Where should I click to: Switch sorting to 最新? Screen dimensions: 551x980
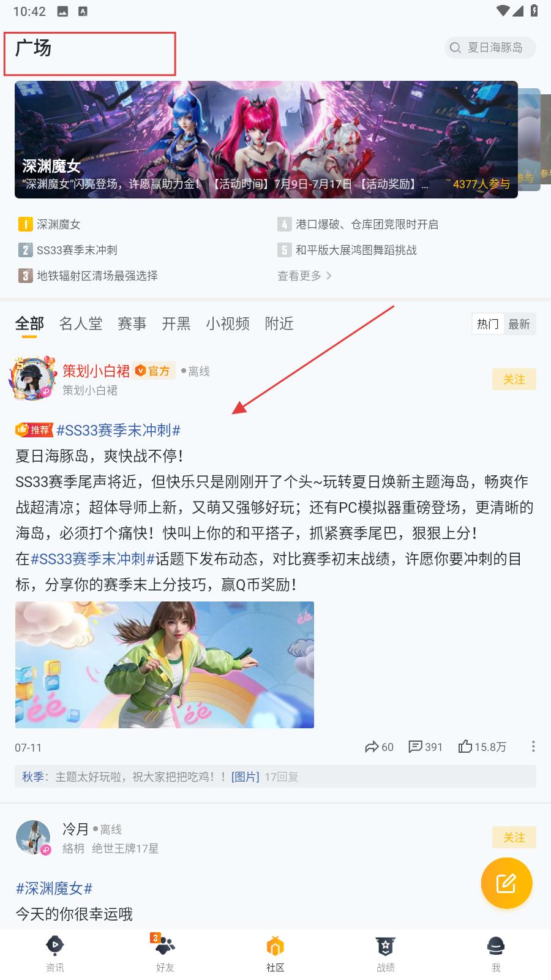coord(519,324)
